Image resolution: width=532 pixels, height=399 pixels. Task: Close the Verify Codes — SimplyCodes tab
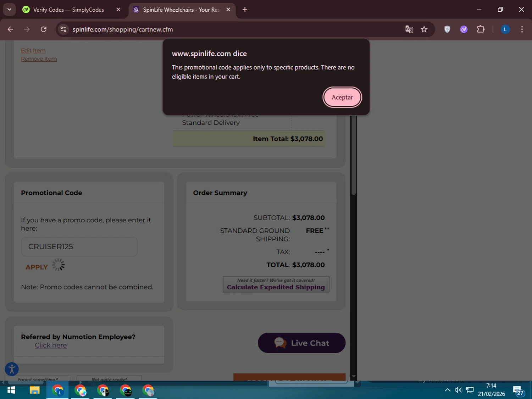click(118, 10)
